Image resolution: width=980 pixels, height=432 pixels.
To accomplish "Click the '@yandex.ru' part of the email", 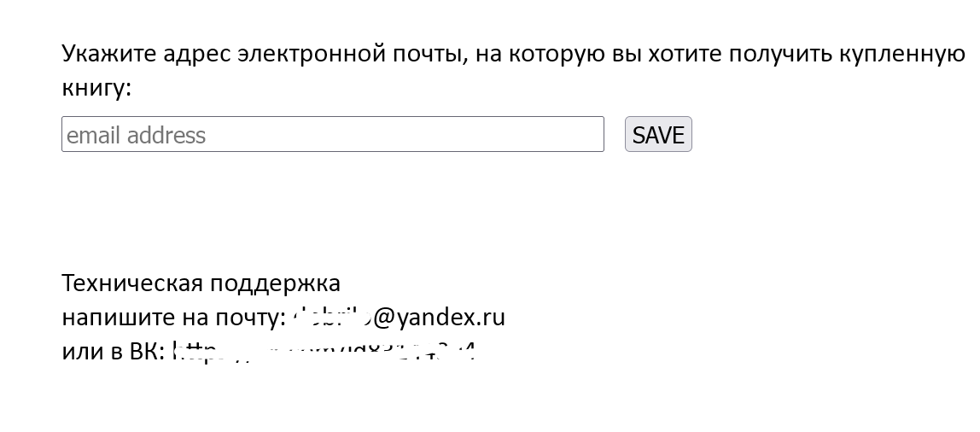I will pyautogui.click(x=440, y=317).
